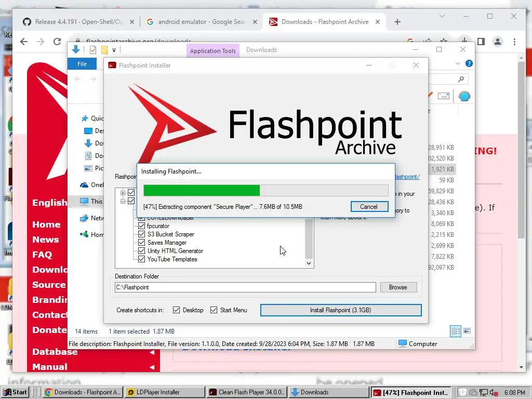Uncheck Unity HTML Generator component
This screenshot has height=399, width=532.
coord(141,251)
